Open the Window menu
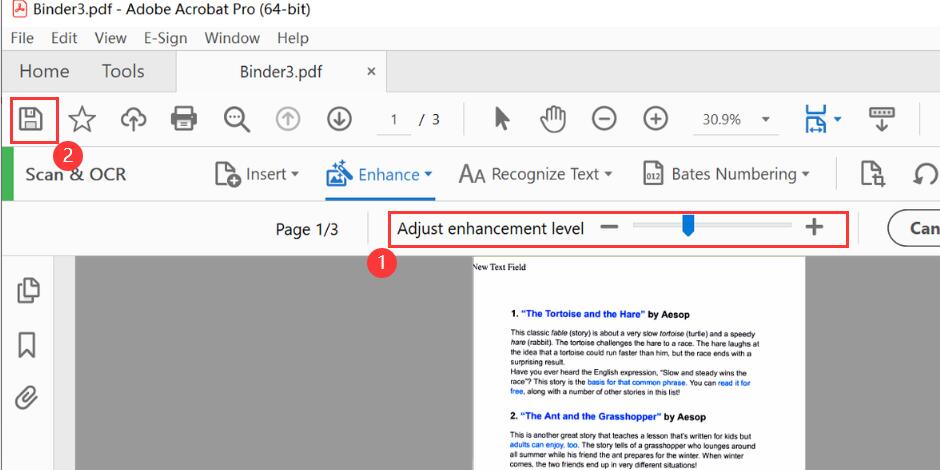The width and height of the screenshot is (940, 470). coord(232,38)
